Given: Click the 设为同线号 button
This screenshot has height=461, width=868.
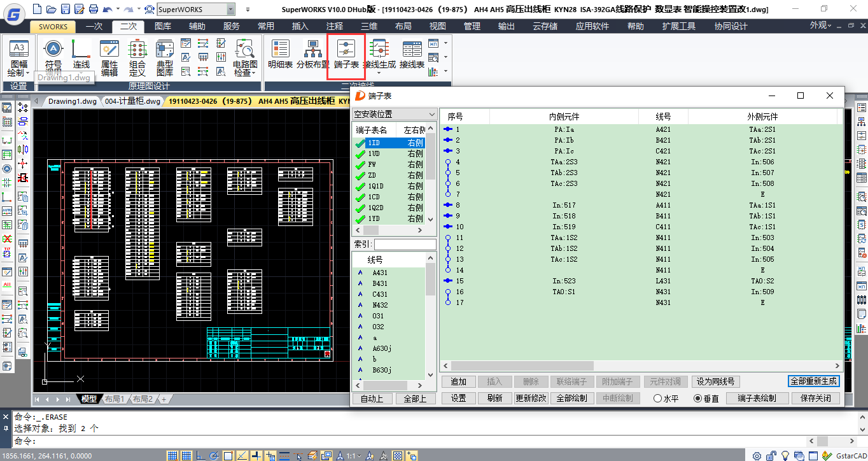Looking at the screenshot, I should coord(715,381).
